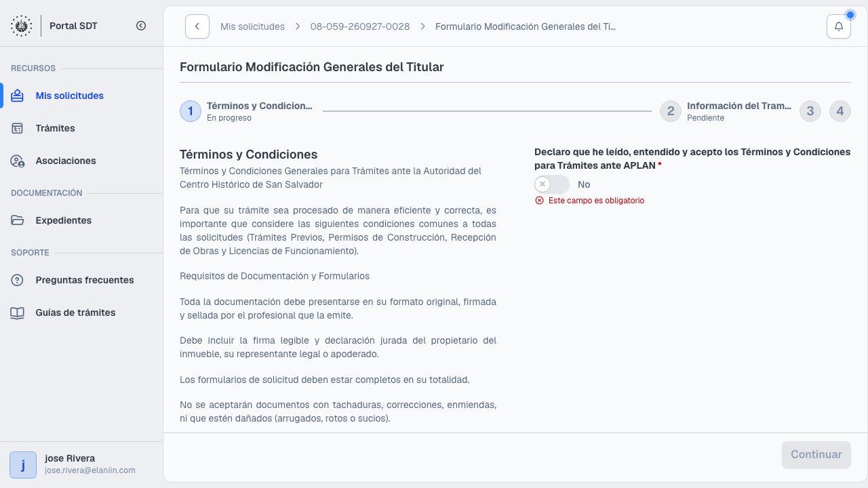Go back using the left chevron button
Image resolution: width=868 pixels, height=488 pixels.
click(197, 26)
